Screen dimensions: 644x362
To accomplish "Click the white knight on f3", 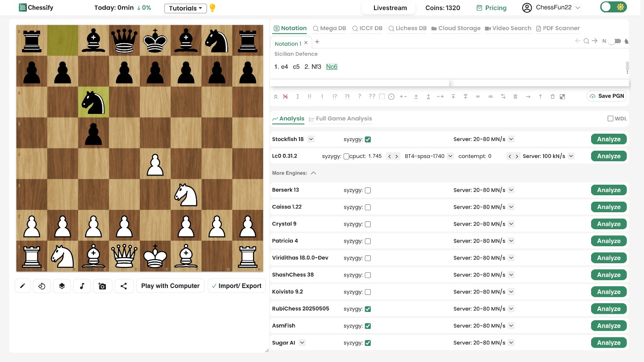I will click(x=186, y=194).
